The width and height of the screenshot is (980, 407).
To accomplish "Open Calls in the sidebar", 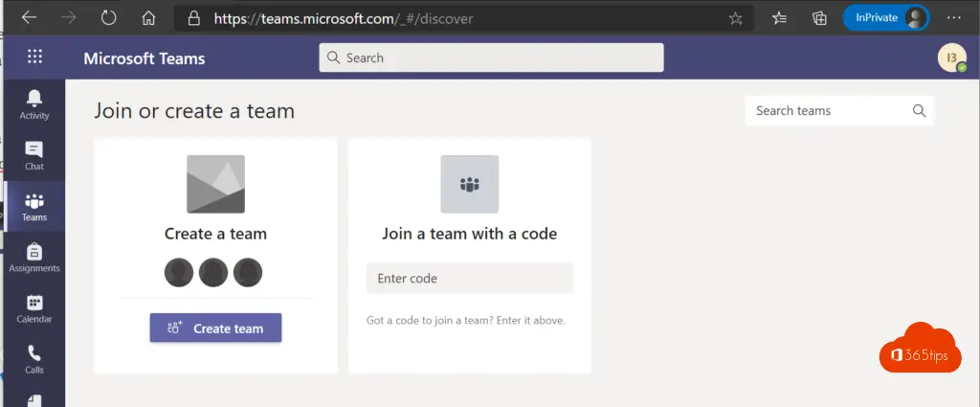I will [x=34, y=359].
